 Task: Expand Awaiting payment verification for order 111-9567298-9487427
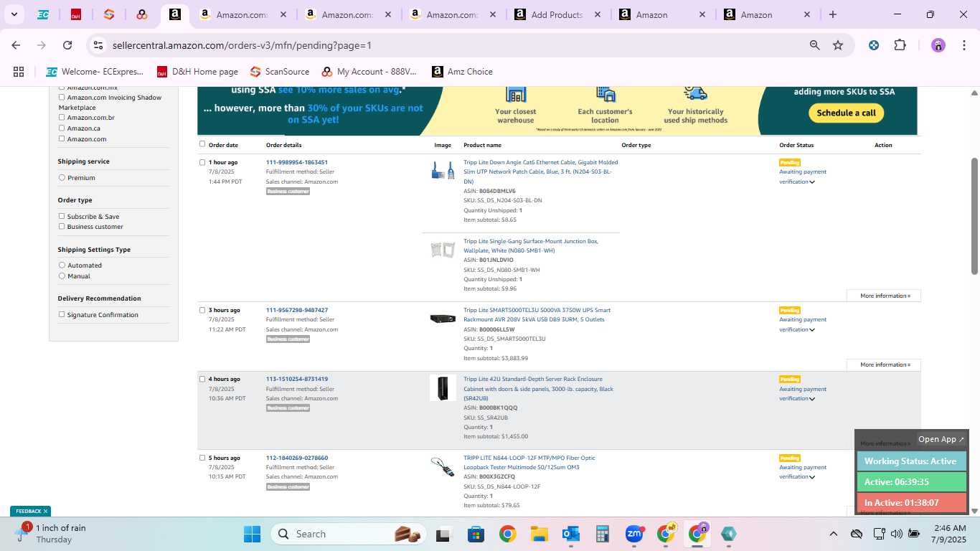click(x=812, y=330)
